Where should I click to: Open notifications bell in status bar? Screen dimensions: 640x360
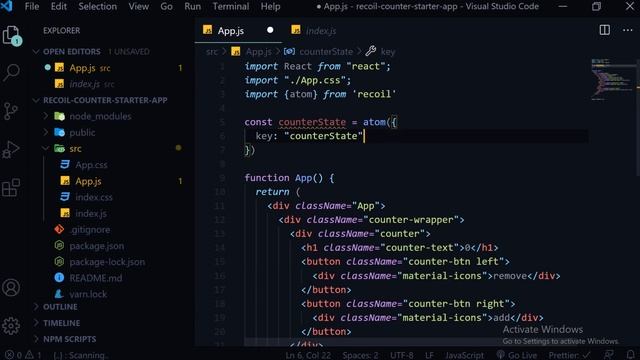point(631,355)
